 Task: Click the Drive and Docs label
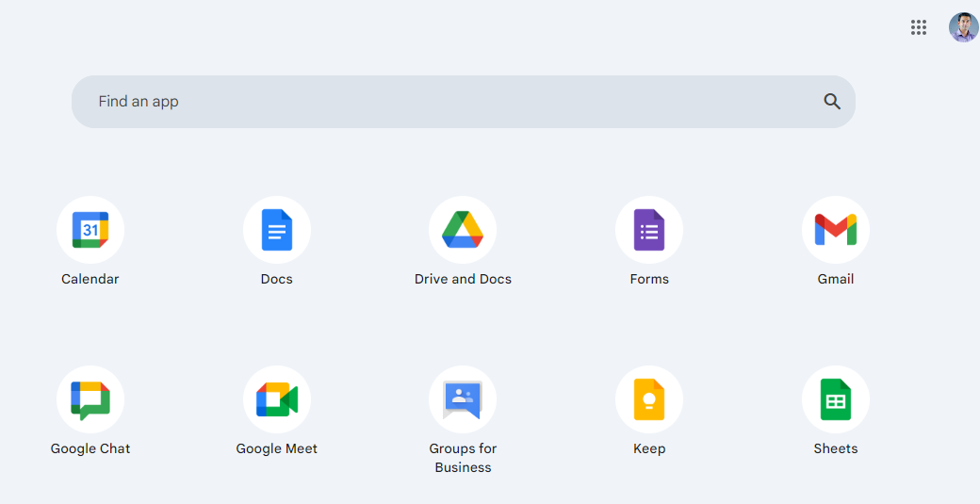click(x=463, y=279)
